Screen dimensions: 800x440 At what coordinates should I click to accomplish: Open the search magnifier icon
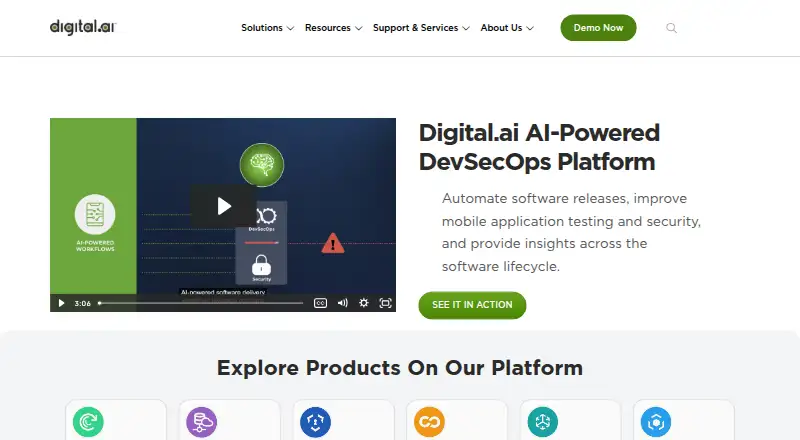click(x=671, y=28)
